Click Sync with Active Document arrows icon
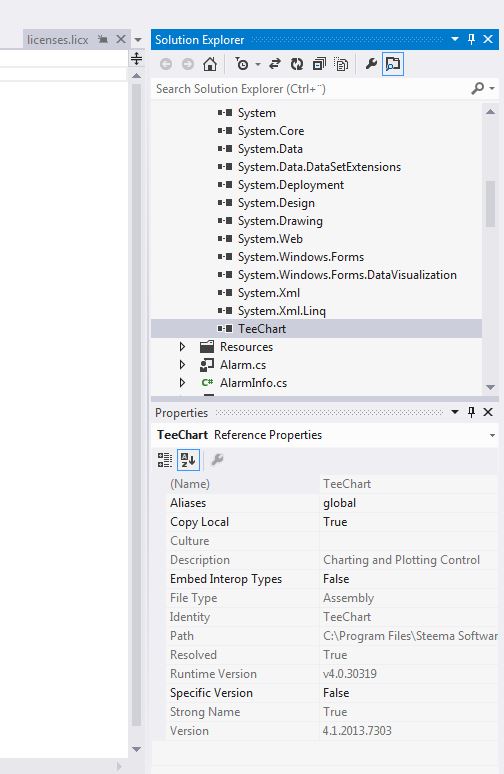Viewport: 504px width, 774px height. click(x=275, y=64)
